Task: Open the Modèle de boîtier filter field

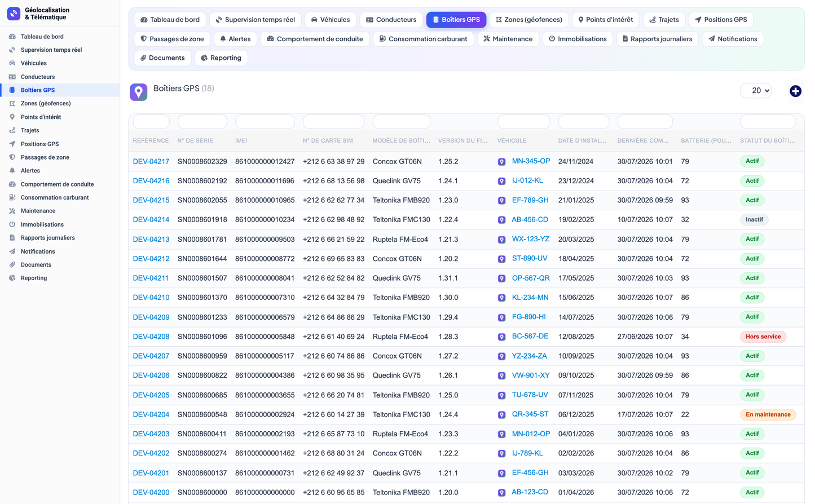Action: pyautogui.click(x=402, y=122)
